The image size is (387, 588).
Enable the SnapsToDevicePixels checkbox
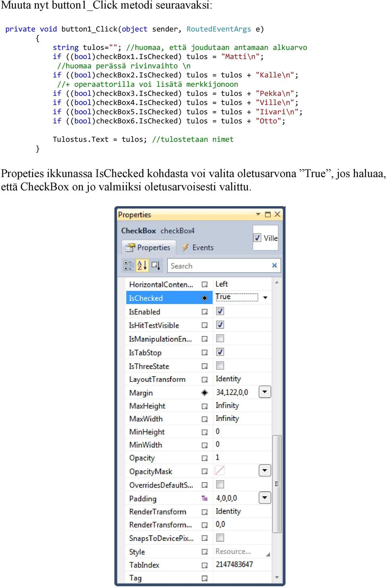(220, 538)
